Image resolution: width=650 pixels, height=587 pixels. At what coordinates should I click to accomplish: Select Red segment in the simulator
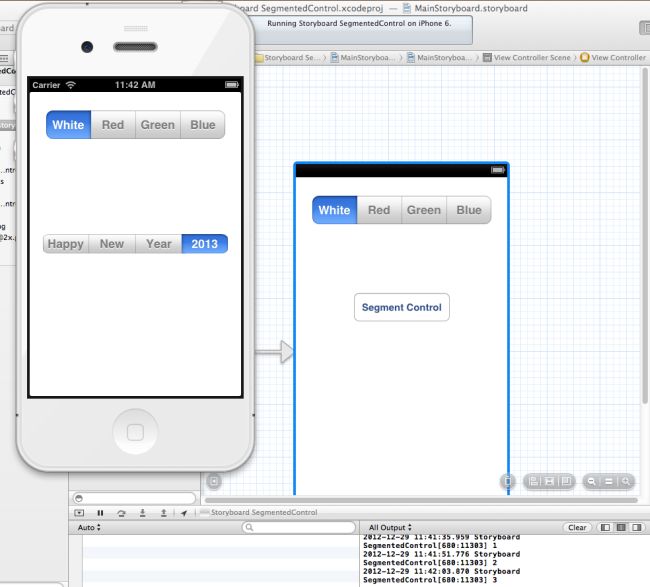tap(113, 125)
